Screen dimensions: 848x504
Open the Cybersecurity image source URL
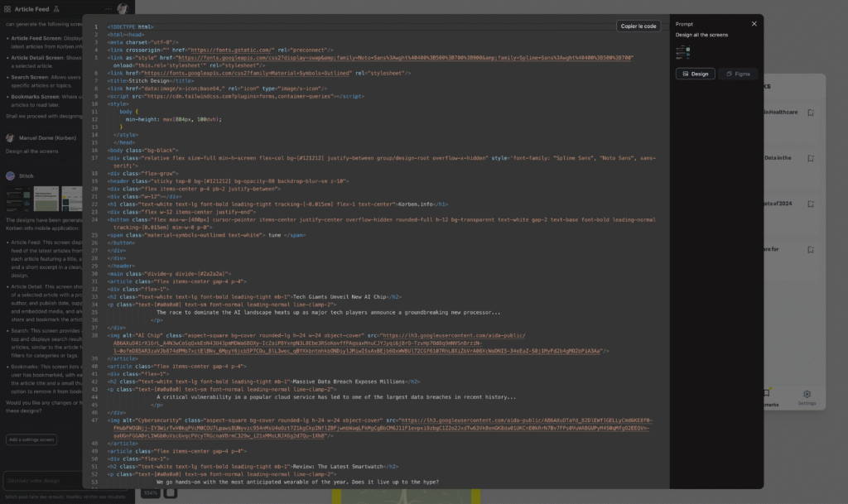pyautogui.click(x=383, y=428)
